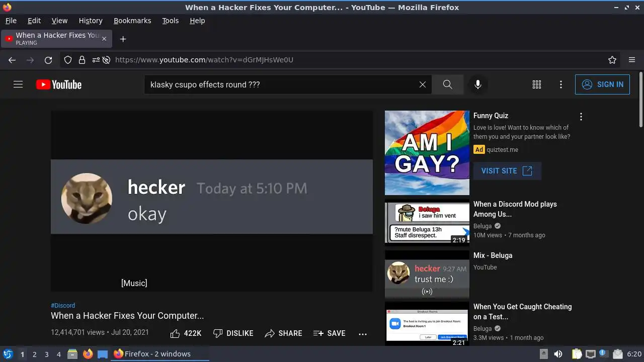Screen dimensions: 644x362
Task: Open YouTube settings three-dot menu
Action: [561, 84]
